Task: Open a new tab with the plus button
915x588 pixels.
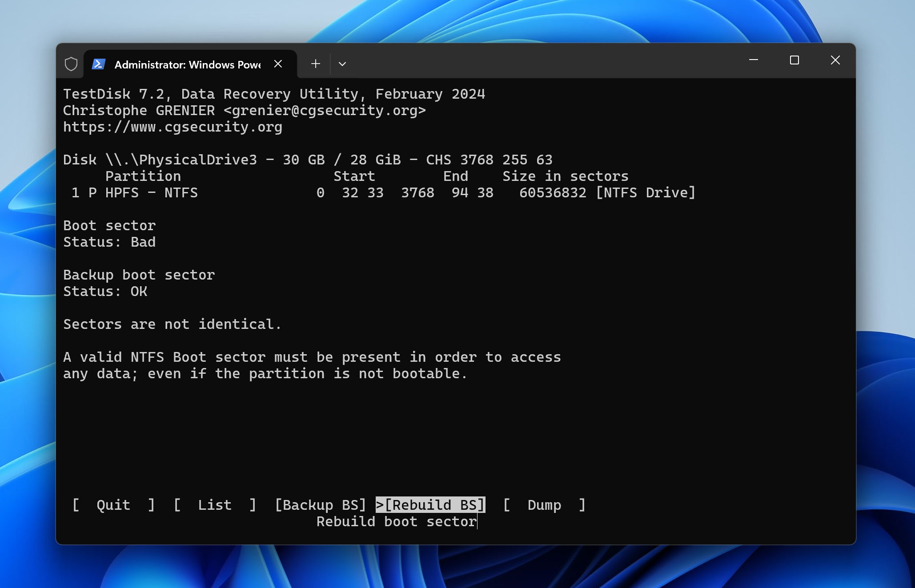Action: (316, 64)
